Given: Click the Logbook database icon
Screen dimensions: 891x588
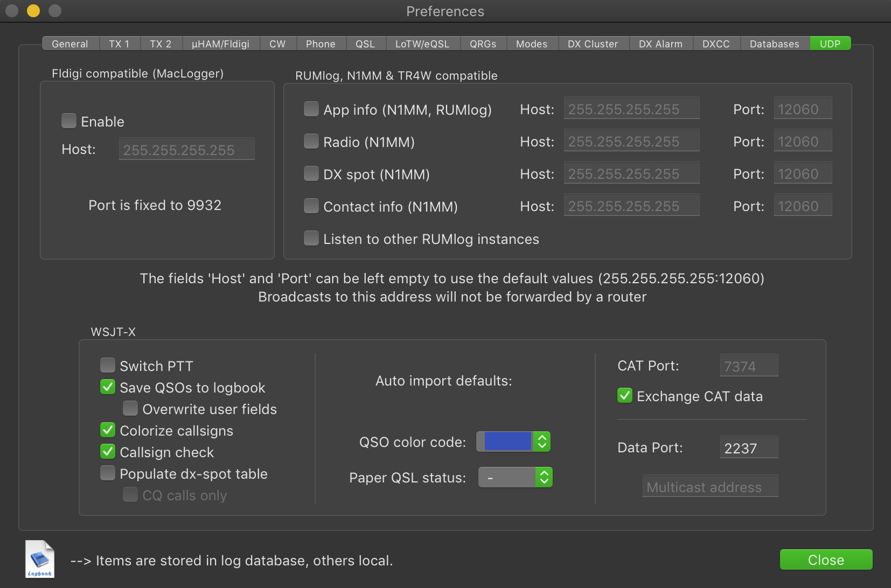Looking at the screenshot, I should (40, 559).
